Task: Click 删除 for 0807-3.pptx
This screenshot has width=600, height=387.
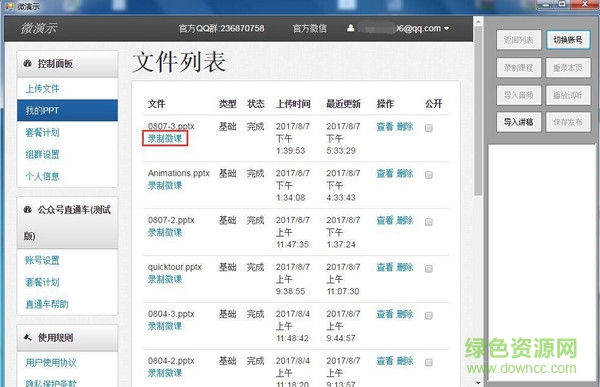Action: tap(405, 126)
